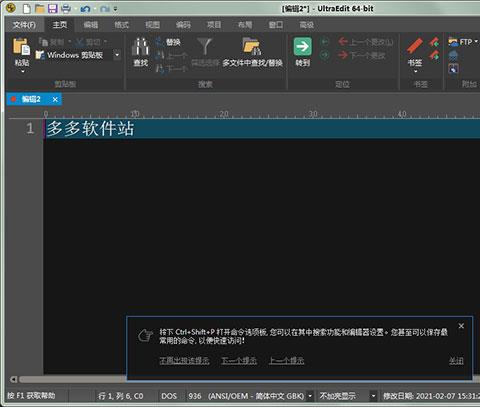Expand the 粘贴 paste dropdown arrow
Screen dimensions: 480x407
click(22, 71)
